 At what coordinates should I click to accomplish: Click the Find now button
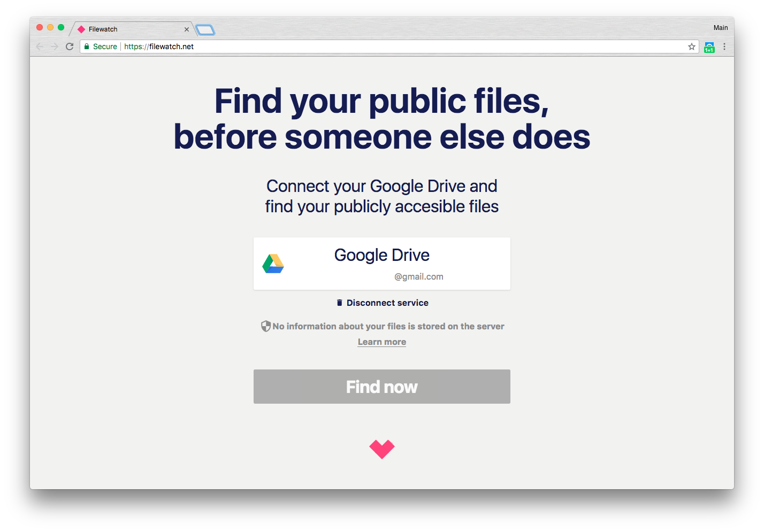tap(381, 387)
